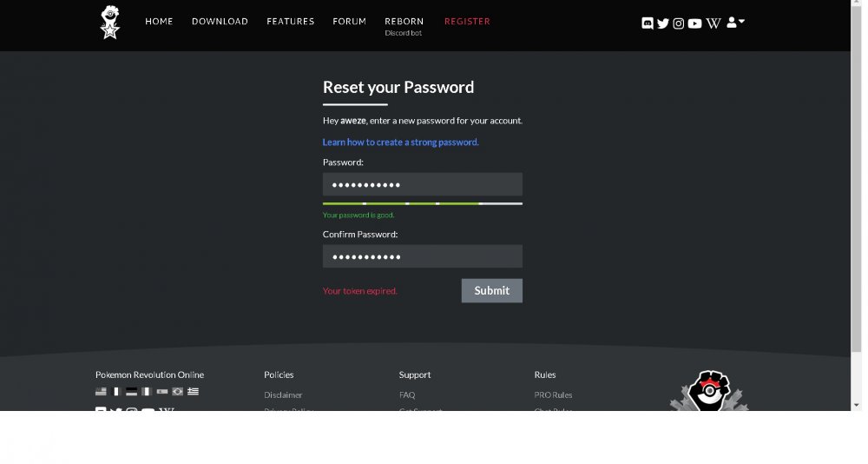Select the Brazil flag language icon
Viewport: 868px width, 464px height.
177,392
